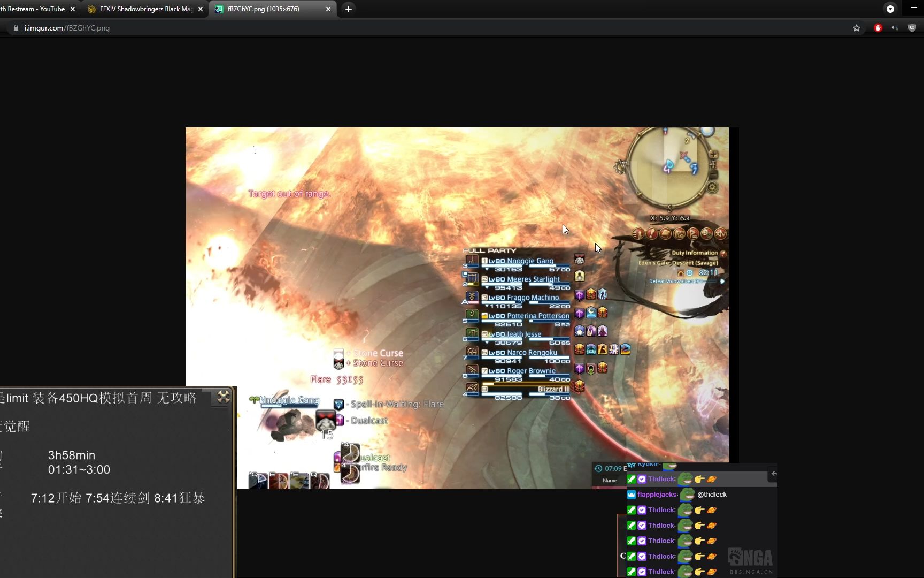924x578 pixels.
Task: Click the 01:31~3:00 time range text
Action: tap(79, 470)
